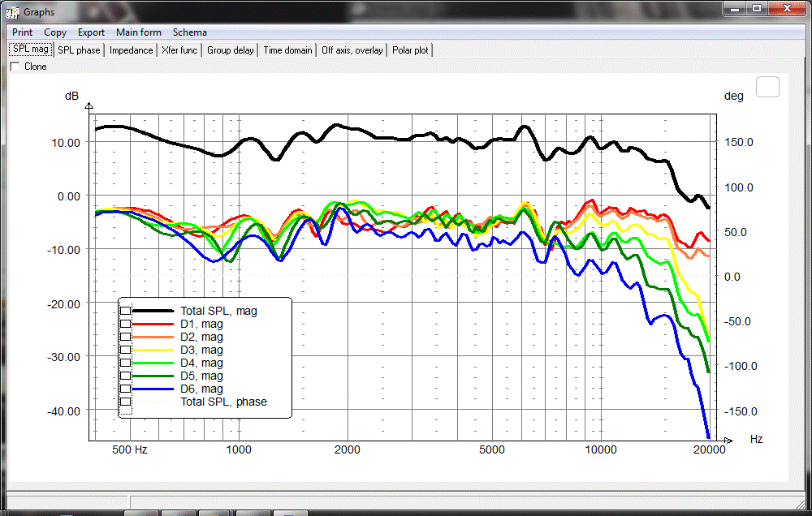This screenshot has width=812, height=516.
Task: Click the 'D1, mag' legend label
Action: pyautogui.click(x=201, y=324)
